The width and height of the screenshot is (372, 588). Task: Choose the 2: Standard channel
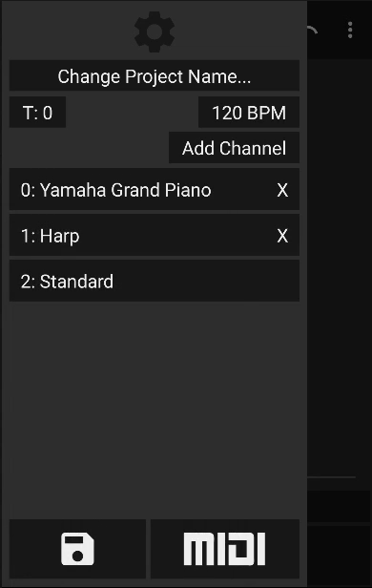(x=155, y=281)
